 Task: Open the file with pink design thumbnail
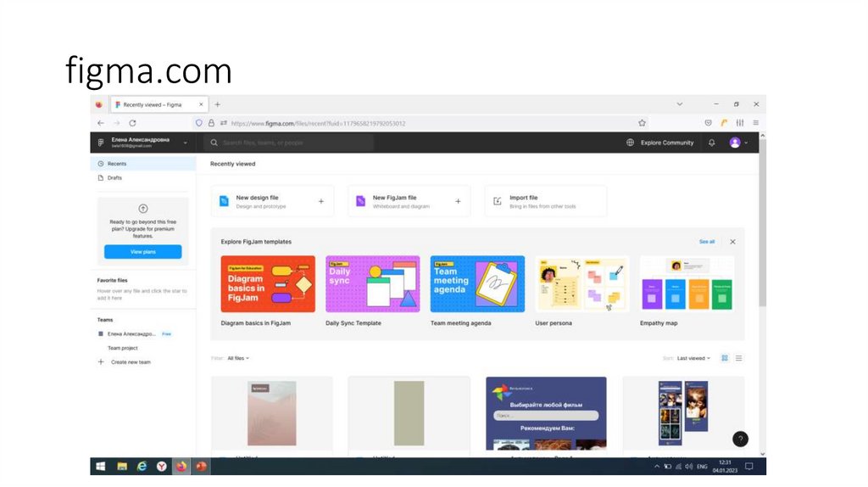pos(272,413)
